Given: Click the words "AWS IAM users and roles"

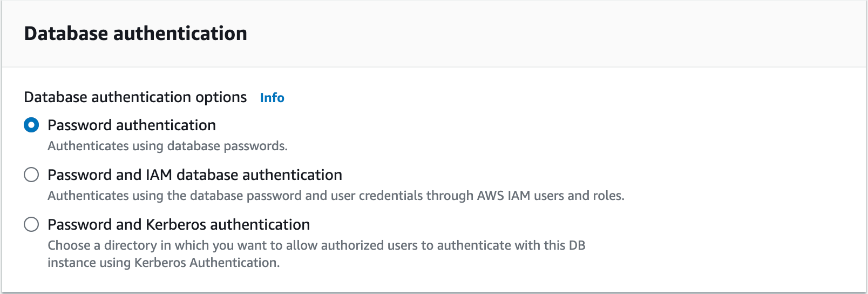Looking at the screenshot, I should coord(550,196).
